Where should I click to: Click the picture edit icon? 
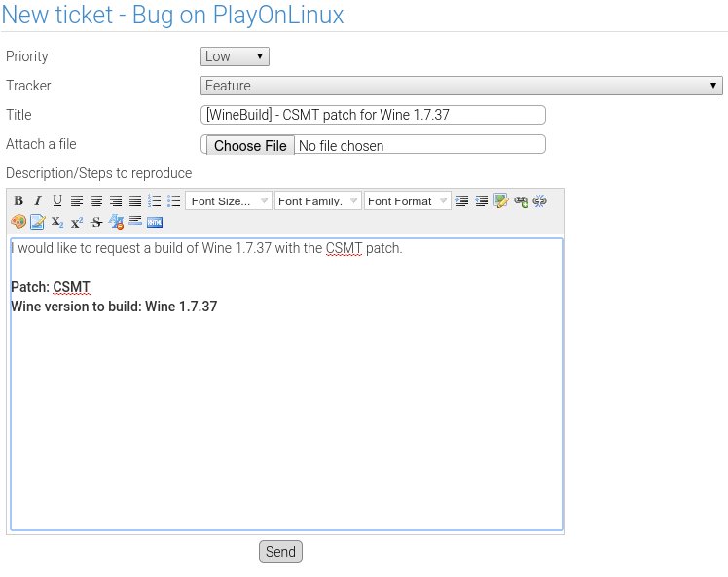click(38, 222)
